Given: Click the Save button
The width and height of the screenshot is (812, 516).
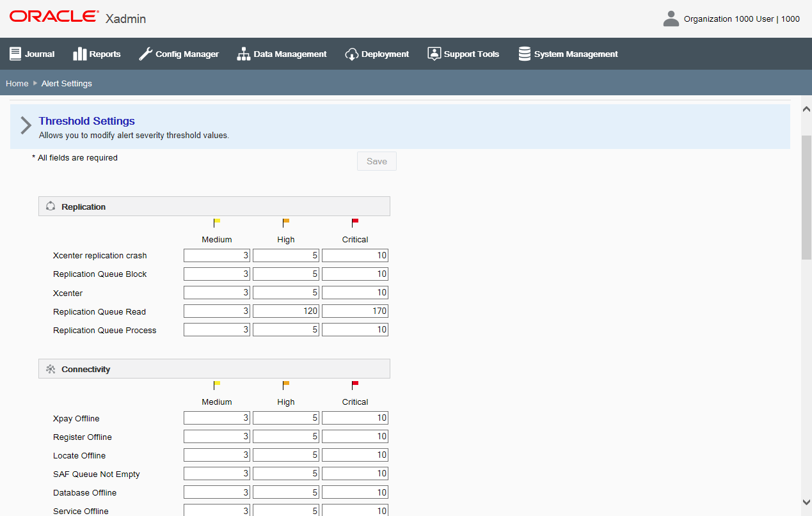Looking at the screenshot, I should coord(377,161).
